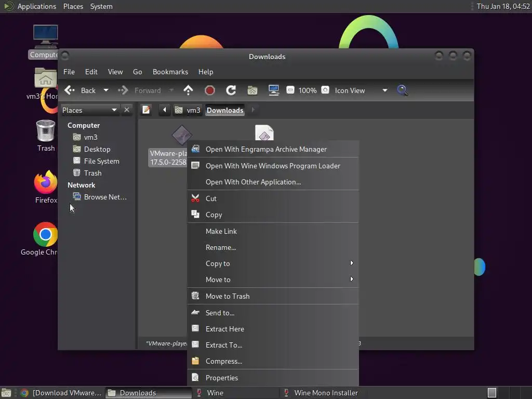This screenshot has width=532, height=399.
Task: Click the Computer desktop icon
Action: click(x=45, y=37)
